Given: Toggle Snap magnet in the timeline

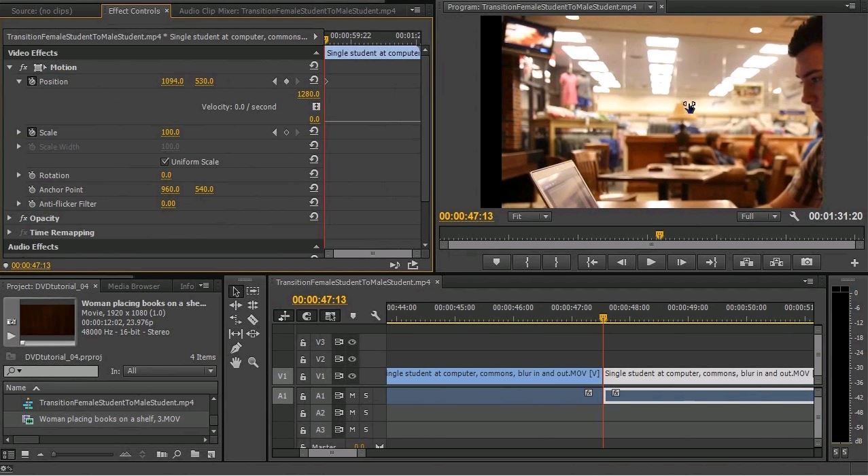Looking at the screenshot, I should click(x=307, y=316).
